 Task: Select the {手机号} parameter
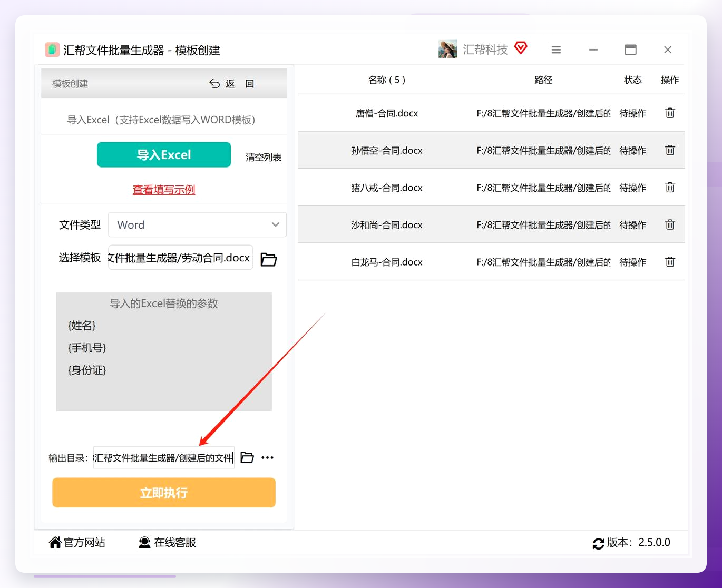87,348
